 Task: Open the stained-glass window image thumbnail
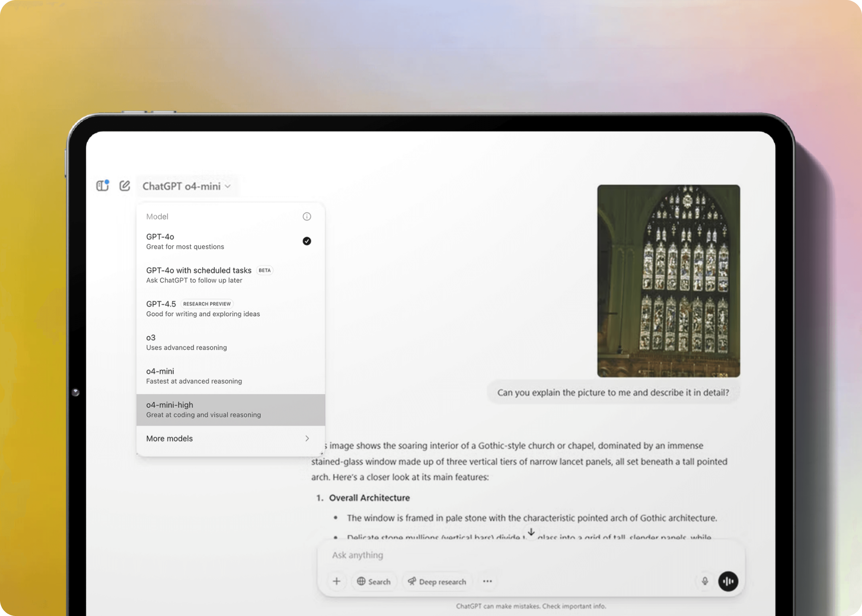tap(668, 281)
